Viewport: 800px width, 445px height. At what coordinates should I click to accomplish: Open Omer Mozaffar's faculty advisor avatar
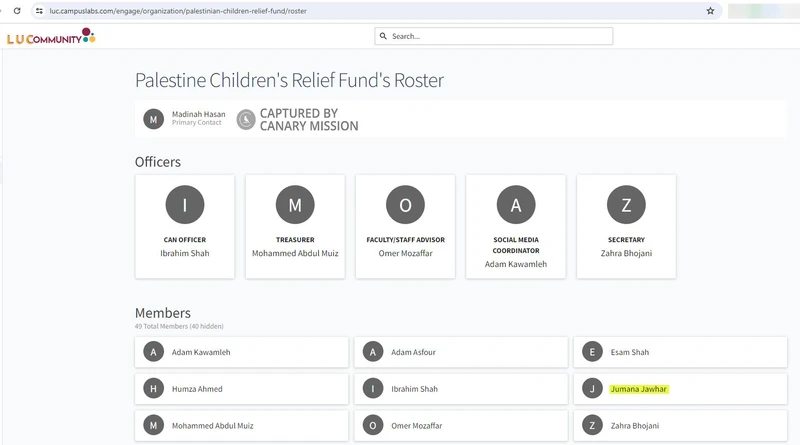(405, 205)
